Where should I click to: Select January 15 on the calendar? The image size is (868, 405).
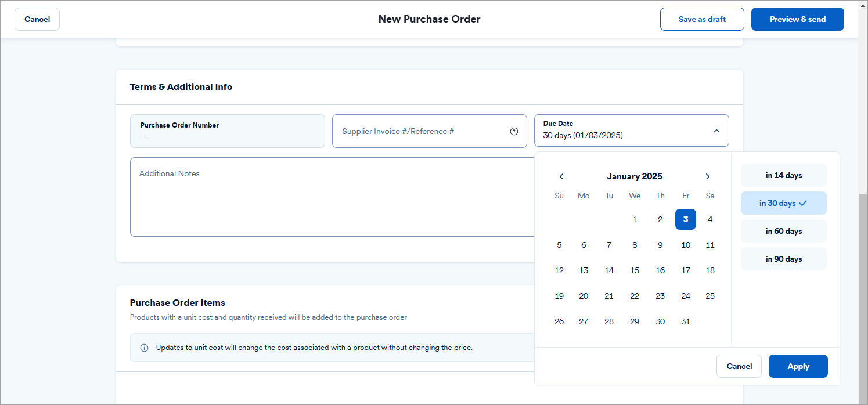pyautogui.click(x=635, y=270)
